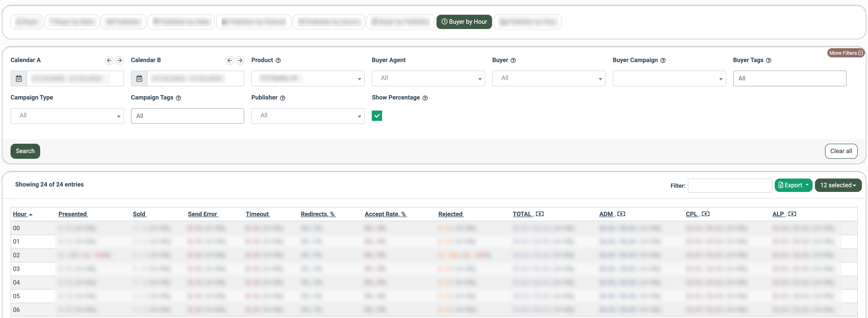The image size is (868, 318).
Task: Open the Buyer Agent dropdown
Action: tap(428, 78)
